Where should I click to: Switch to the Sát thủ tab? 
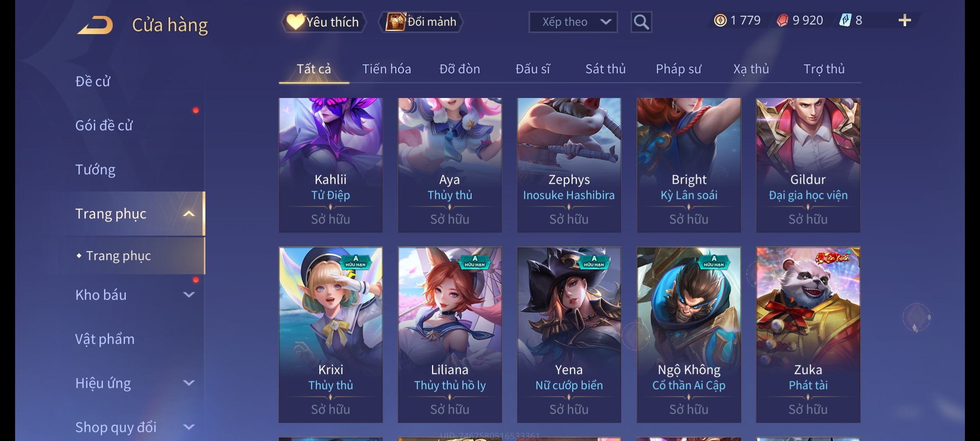(605, 69)
